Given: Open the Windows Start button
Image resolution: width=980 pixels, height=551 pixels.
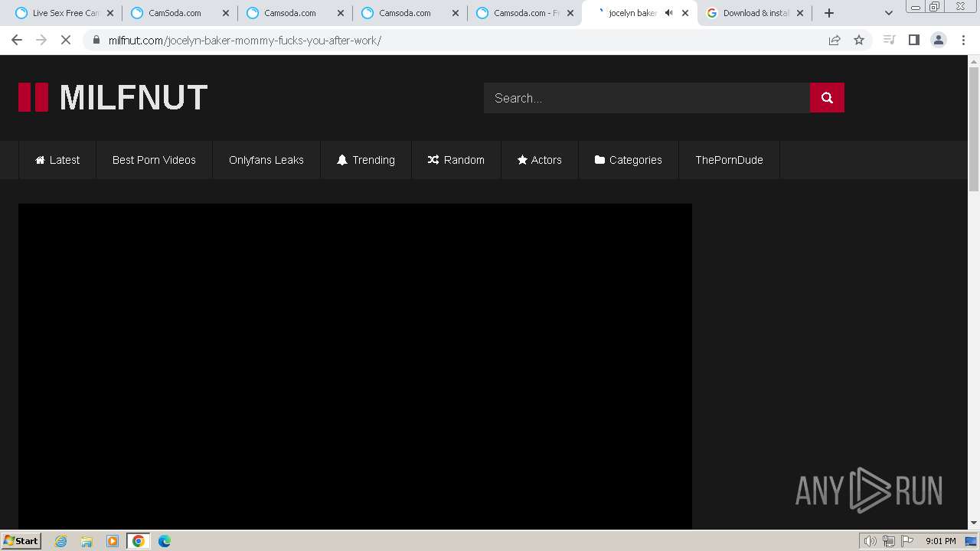Looking at the screenshot, I should 21,540.
